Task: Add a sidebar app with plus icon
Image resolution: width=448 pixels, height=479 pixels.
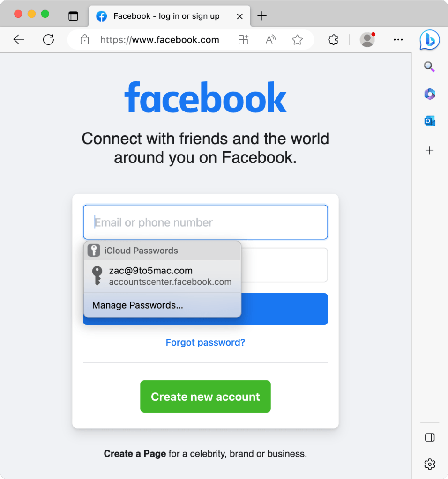Action: coord(430,150)
